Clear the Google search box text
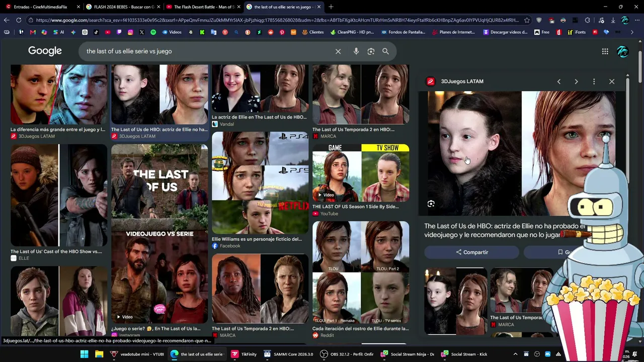This screenshot has width=644, height=362. click(338, 51)
